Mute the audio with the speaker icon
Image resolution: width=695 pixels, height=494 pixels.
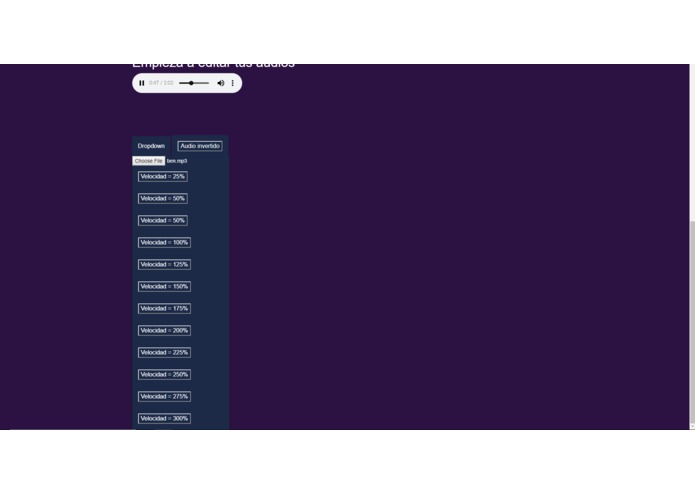[220, 83]
